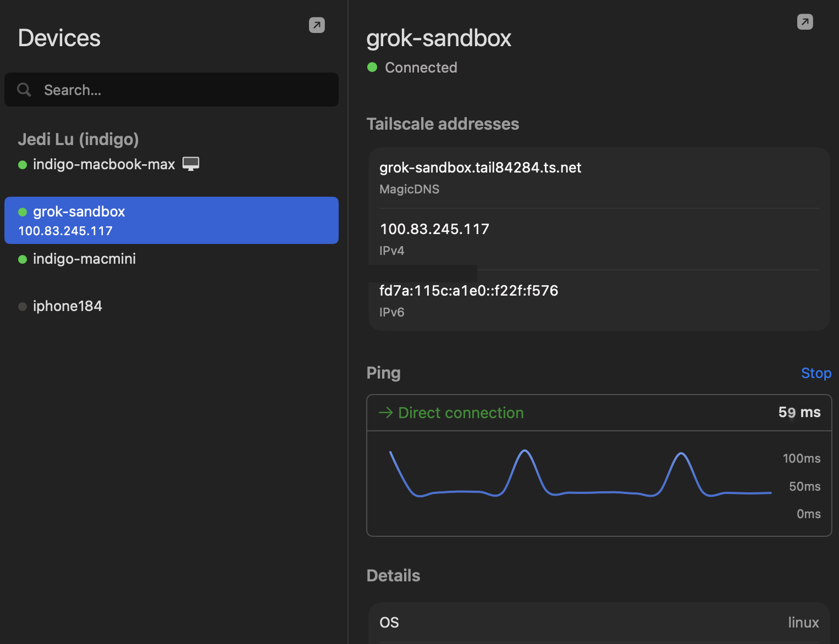
Task: Click the OS label in Details
Action: [389, 623]
